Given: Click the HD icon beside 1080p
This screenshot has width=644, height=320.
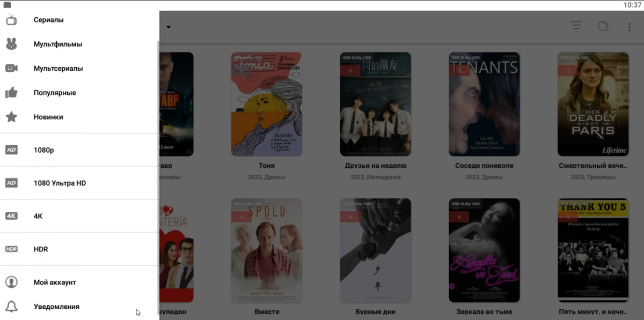Looking at the screenshot, I should click(11, 150).
